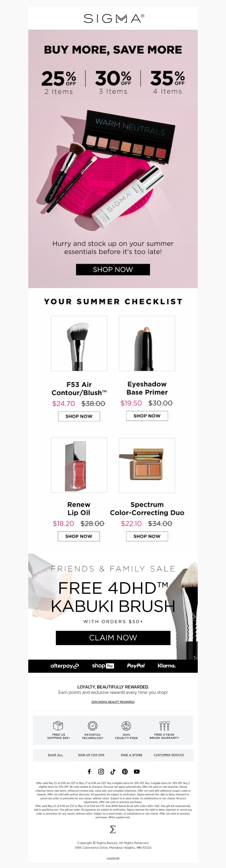
Task: Click the Renew Lip Oil product image
Action: tap(79, 465)
